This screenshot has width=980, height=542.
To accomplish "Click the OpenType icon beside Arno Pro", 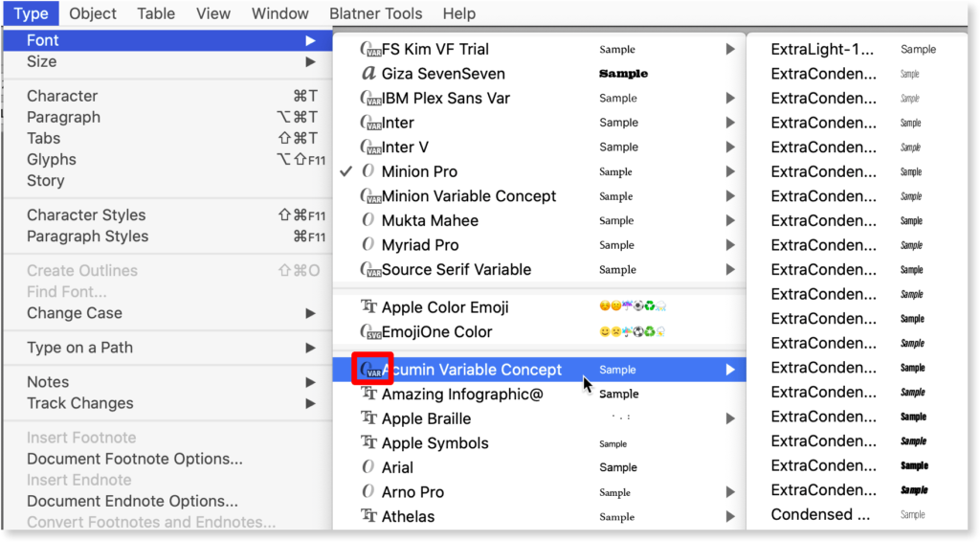I will pyautogui.click(x=368, y=492).
